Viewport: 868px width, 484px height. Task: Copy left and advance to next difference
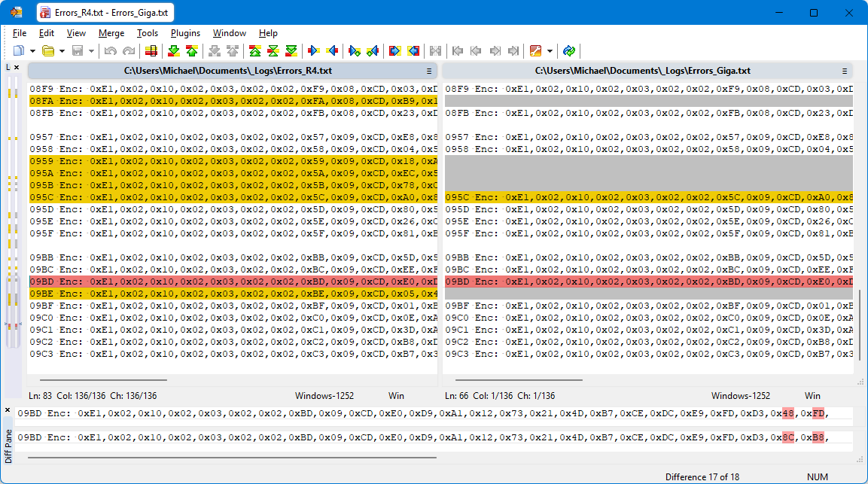[x=373, y=51]
